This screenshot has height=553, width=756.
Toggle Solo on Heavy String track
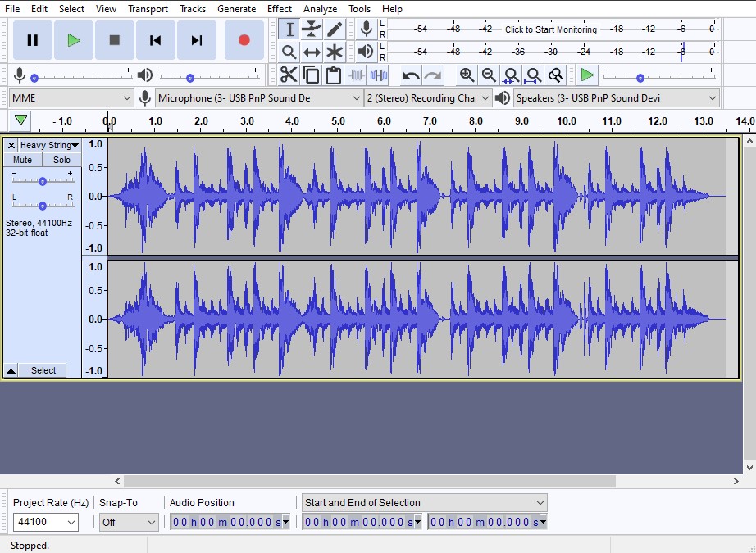pyautogui.click(x=61, y=160)
